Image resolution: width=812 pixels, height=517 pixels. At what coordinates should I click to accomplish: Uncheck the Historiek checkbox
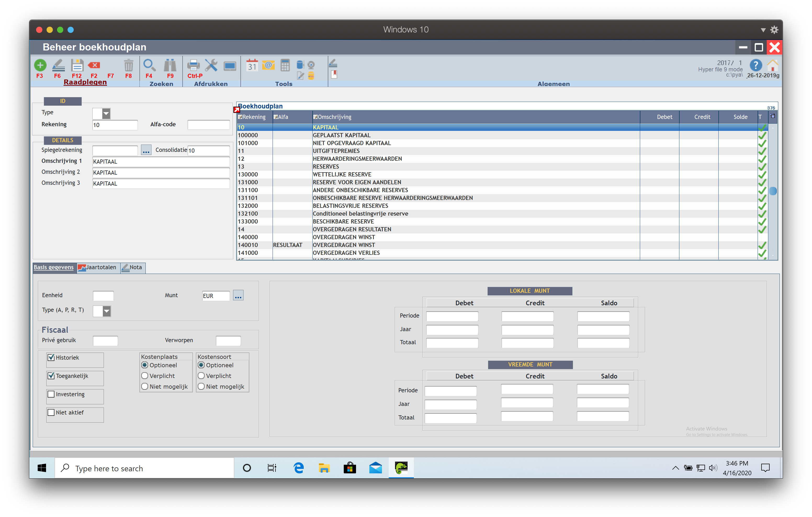tap(51, 358)
